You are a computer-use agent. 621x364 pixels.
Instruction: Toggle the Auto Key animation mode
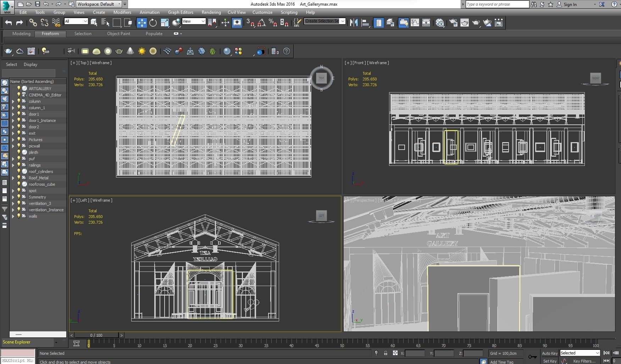click(549, 353)
